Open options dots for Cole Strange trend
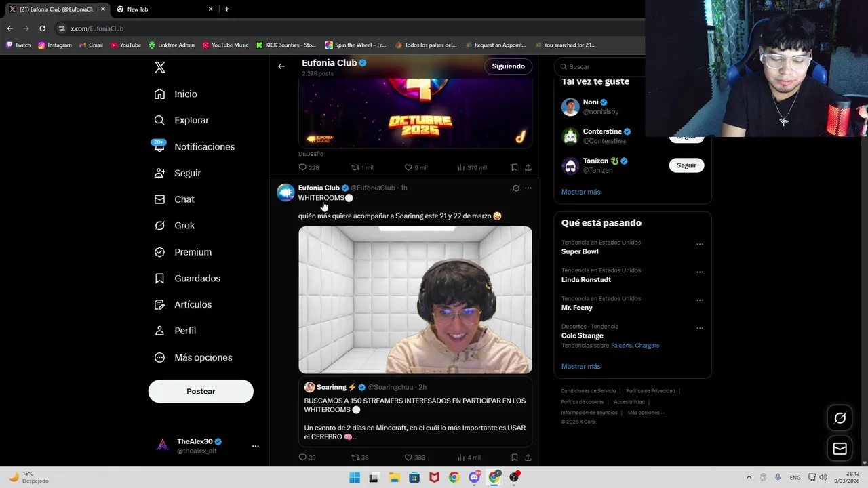 (x=700, y=328)
